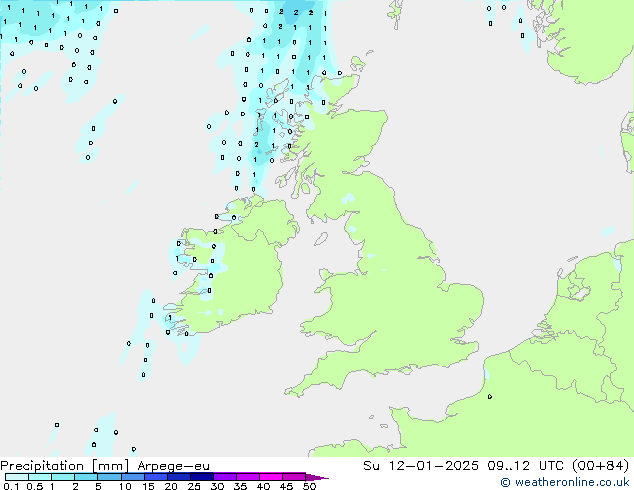Viewport: 634px width, 490px height.
Task: Pick the 10–15 mm legend color swatch
Action: point(133,477)
